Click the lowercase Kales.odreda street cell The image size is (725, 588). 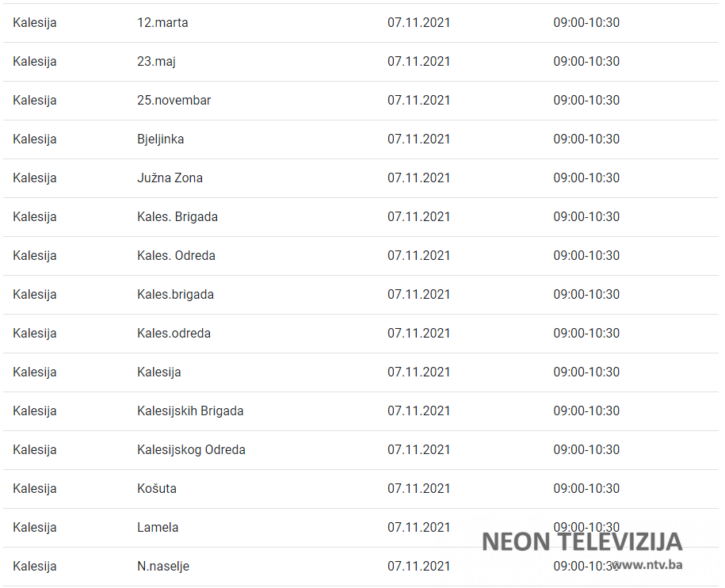click(174, 334)
